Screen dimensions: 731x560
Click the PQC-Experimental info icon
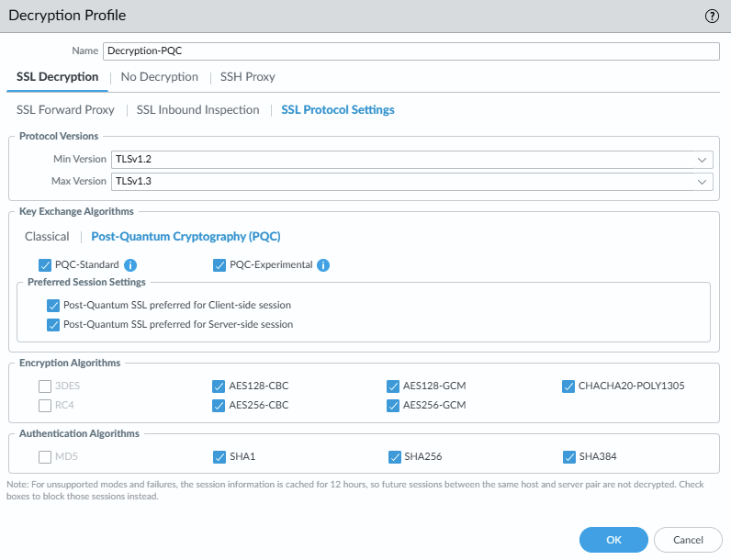[x=323, y=265]
